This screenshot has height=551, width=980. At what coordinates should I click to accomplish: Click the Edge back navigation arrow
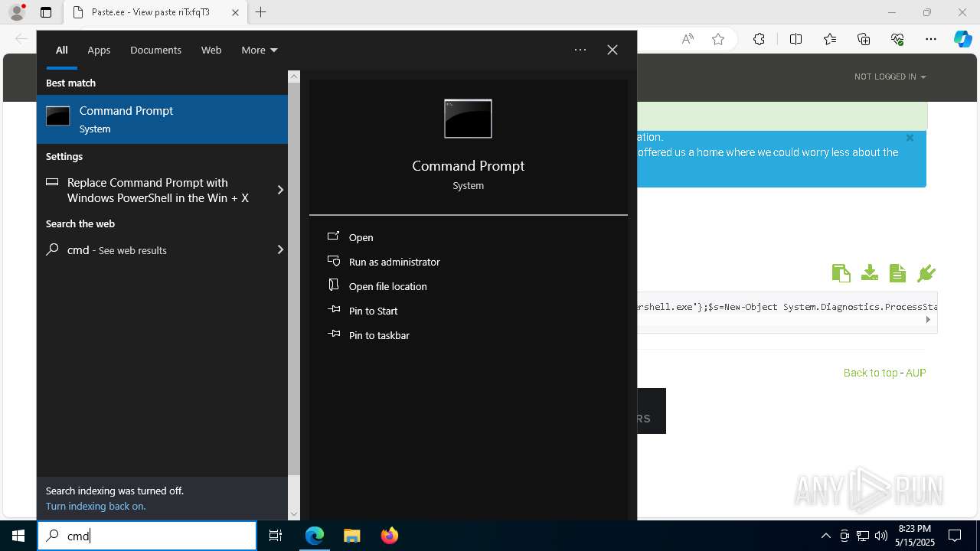pyautogui.click(x=21, y=39)
